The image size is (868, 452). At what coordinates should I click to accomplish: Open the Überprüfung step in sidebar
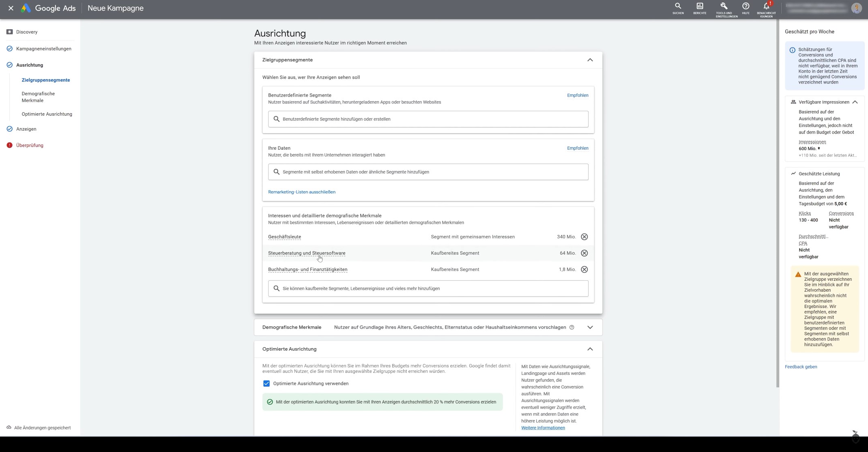coord(30,145)
